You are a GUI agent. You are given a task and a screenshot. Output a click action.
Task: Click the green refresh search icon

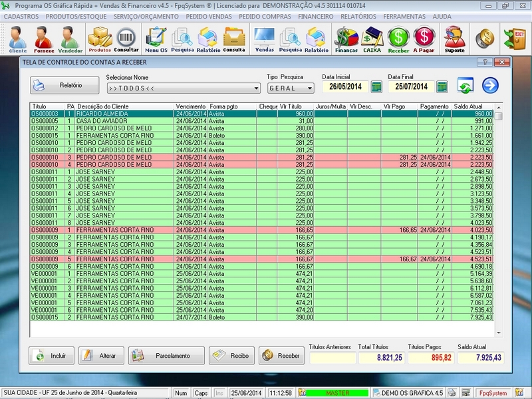coord(465,86)
